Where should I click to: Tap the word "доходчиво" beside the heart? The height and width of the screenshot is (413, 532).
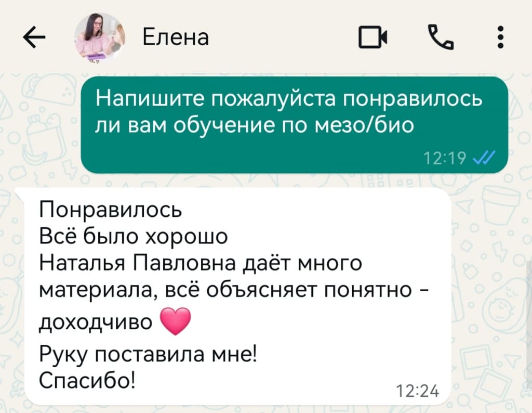click(96, 322)
